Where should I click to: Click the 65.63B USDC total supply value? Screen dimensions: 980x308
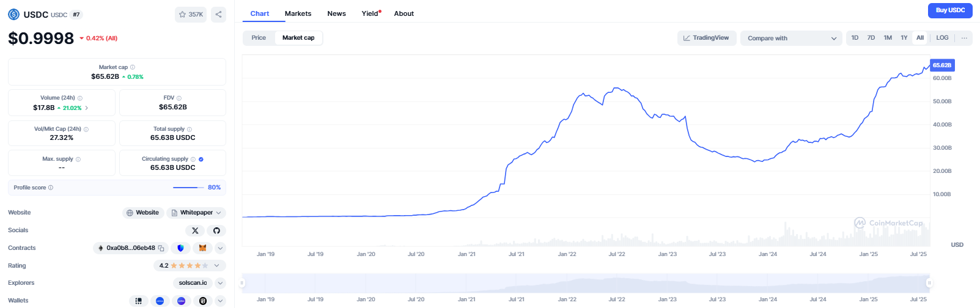tap(173, 137)
